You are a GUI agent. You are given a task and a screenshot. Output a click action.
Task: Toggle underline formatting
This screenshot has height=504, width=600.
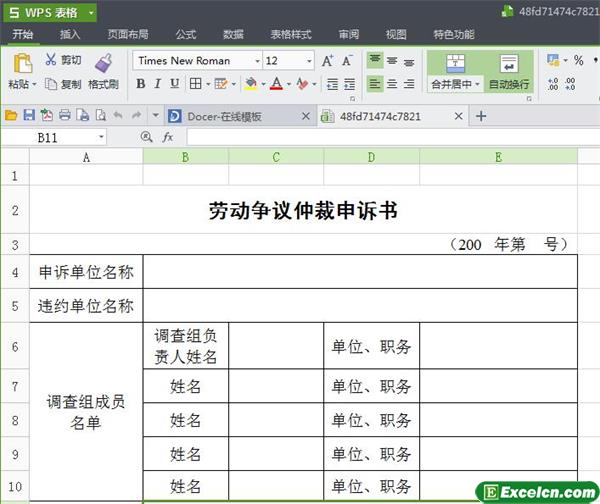click(176, 84)
